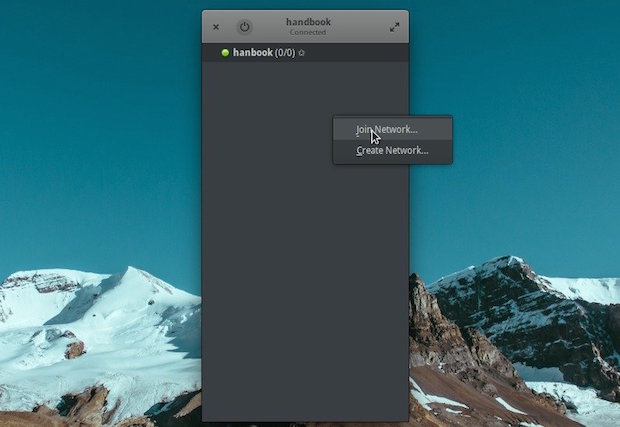
Task: Click the Connected status text
Action: tap(308, 32)
